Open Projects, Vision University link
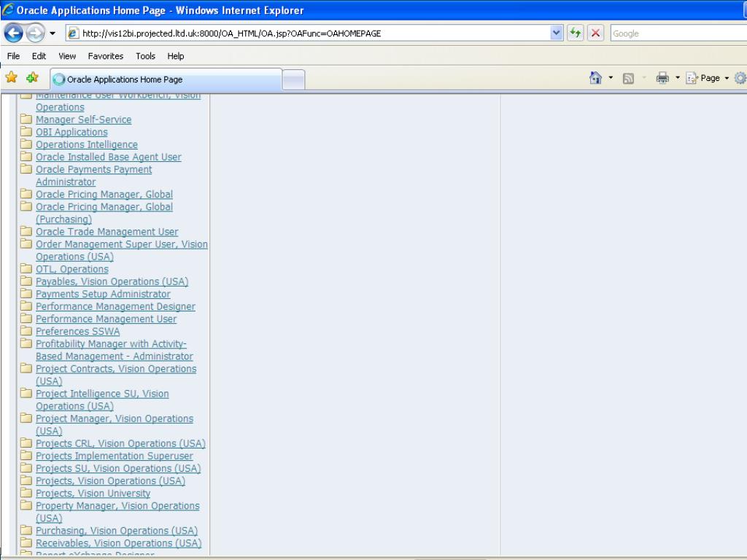This screenshot has width=747, height=560. tap(93, 494)
